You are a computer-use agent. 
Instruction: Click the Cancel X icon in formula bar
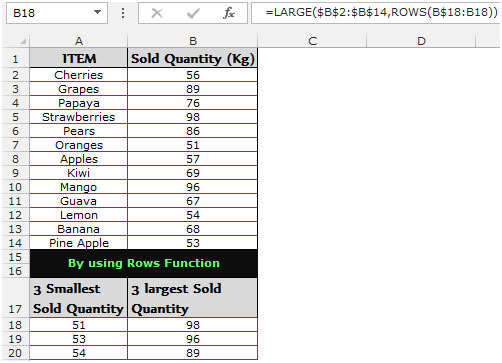[157, 13]
